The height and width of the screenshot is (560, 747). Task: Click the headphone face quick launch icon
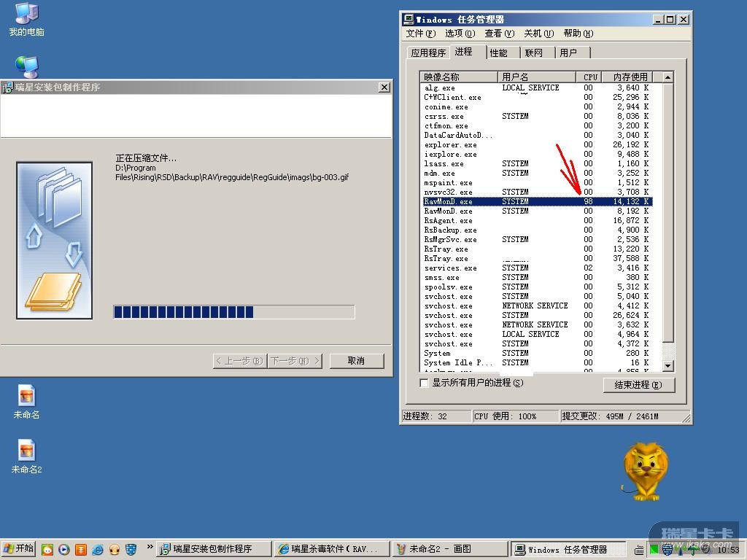(x=115, y=549)
